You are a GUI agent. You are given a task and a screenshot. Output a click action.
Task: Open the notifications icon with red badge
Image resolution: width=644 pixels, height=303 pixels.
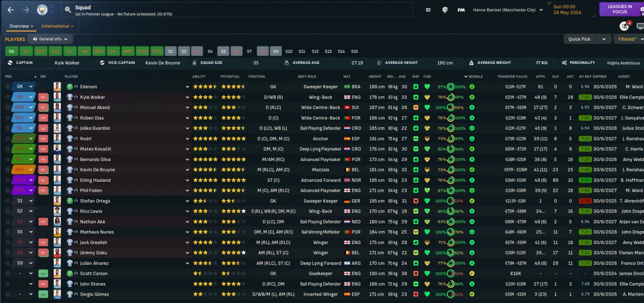click(625, 26)
